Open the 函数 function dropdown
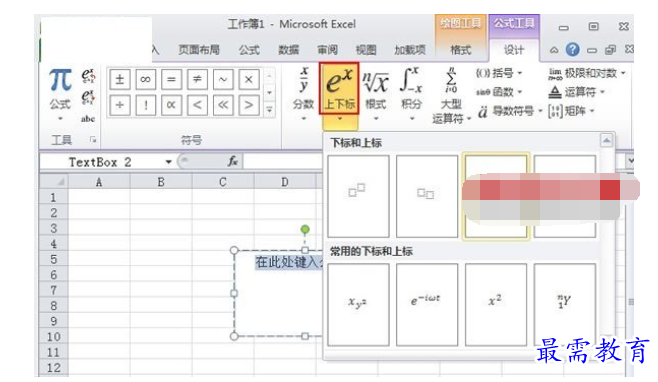 pos(499,92)
